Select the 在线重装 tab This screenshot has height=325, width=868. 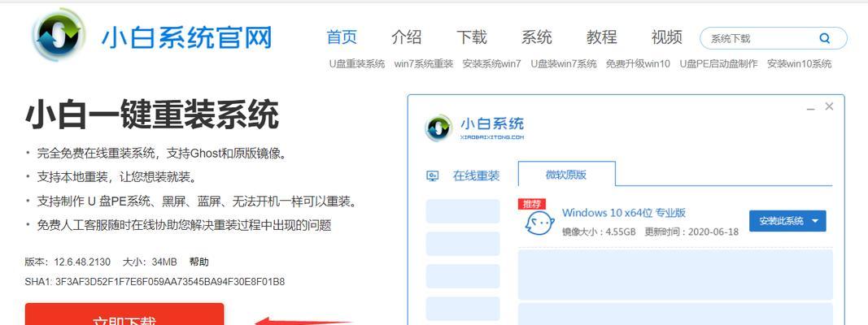[x=476, y=175]
